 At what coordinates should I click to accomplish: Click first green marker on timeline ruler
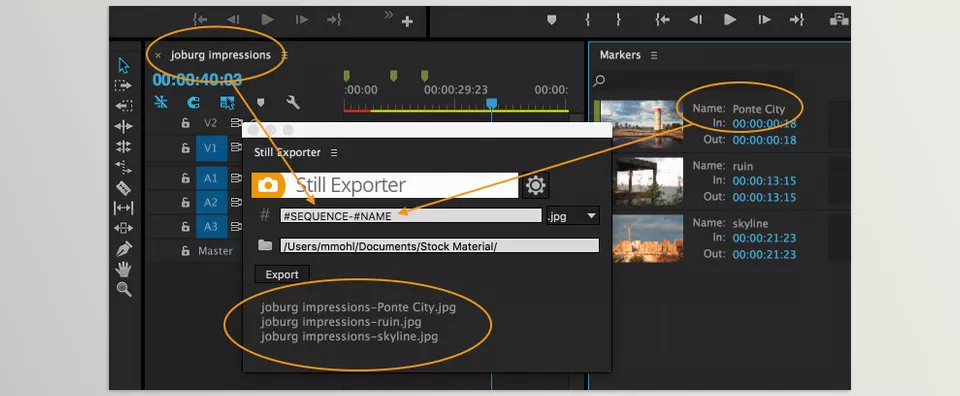[347, 76]
